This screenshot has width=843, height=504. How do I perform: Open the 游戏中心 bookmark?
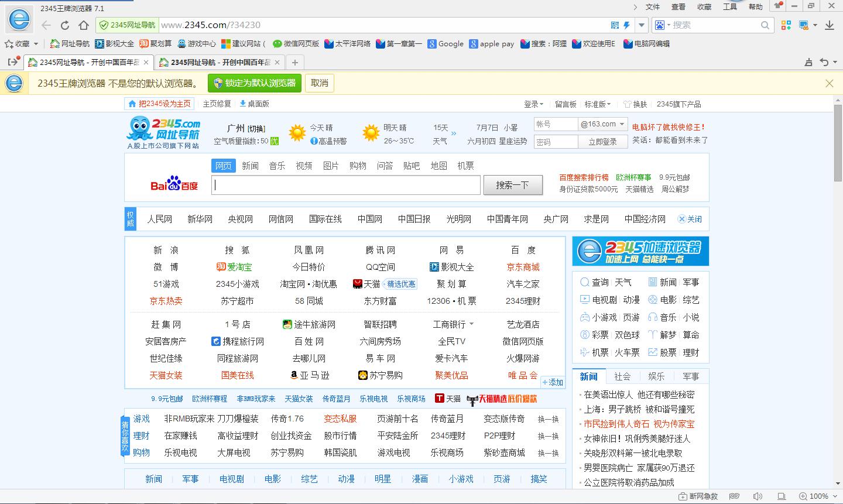tap(197, 44)
